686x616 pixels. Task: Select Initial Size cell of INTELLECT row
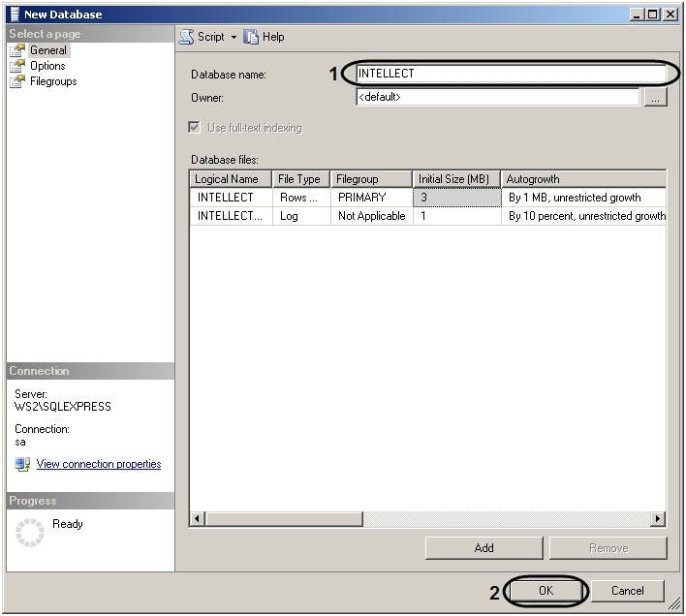[457, 198]
